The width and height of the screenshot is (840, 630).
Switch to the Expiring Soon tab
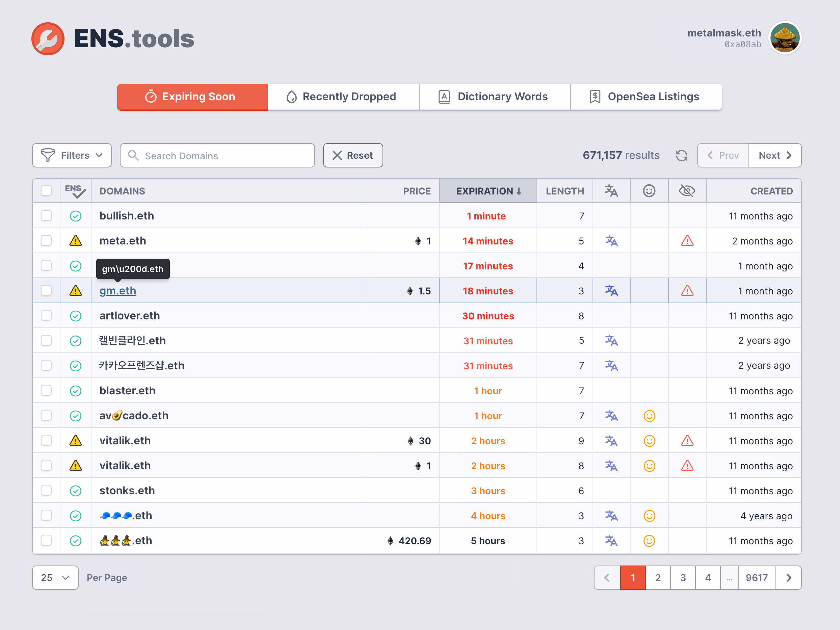pos(192,97)
